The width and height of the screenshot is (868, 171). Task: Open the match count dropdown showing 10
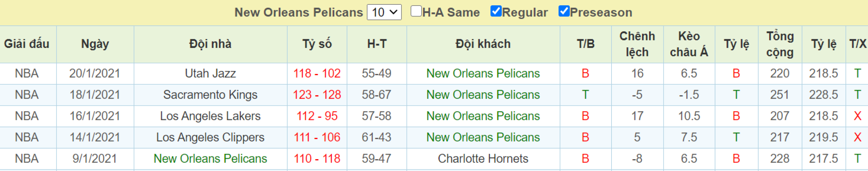pyautogui.click(x=384, y=12)
